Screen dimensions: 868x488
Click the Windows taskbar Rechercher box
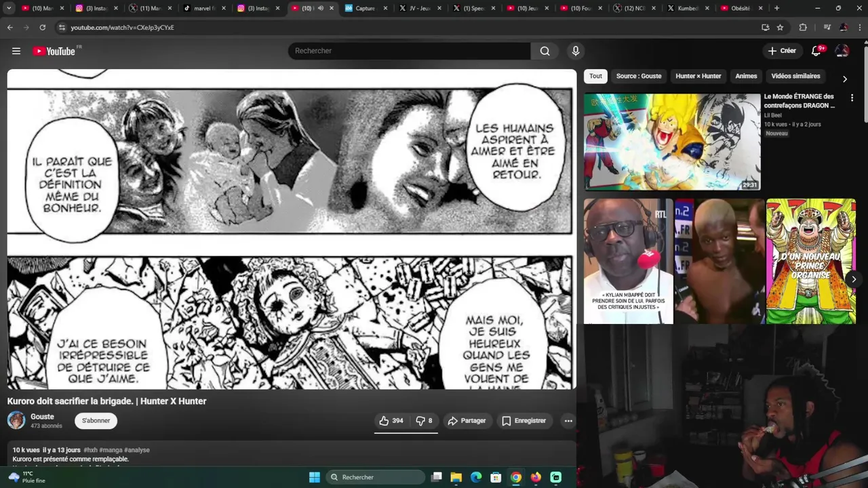375,477
